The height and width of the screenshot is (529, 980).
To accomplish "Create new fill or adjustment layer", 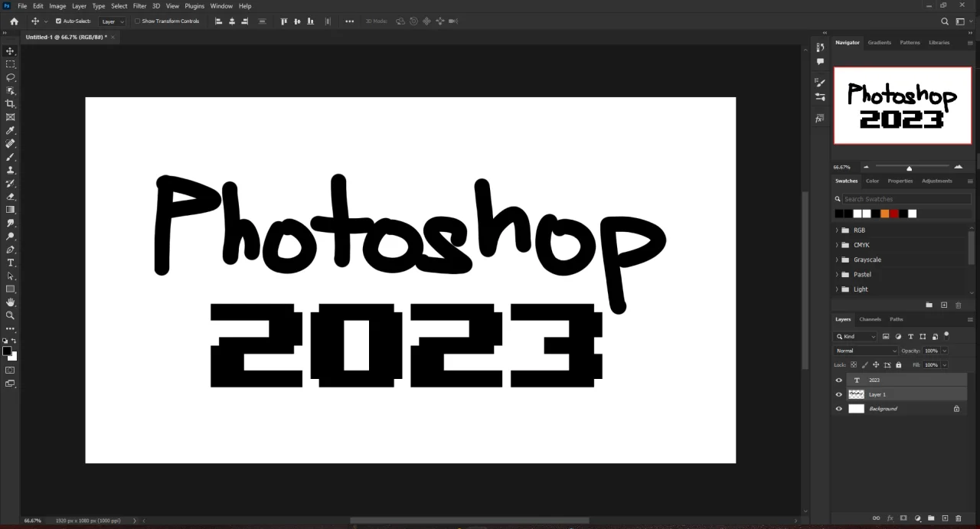I will [917, 518].
